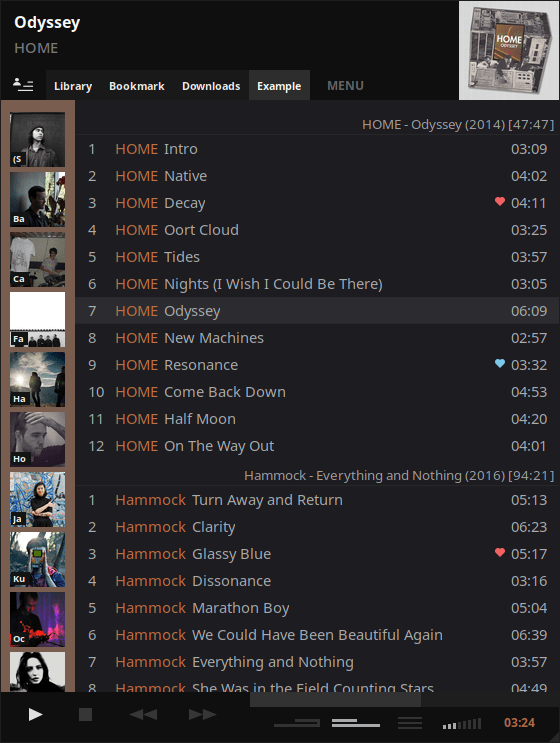The width and height of the screenshot is (560, 743).
Task: Click the Odyssey title at top
Action: (x=47, y=23)
